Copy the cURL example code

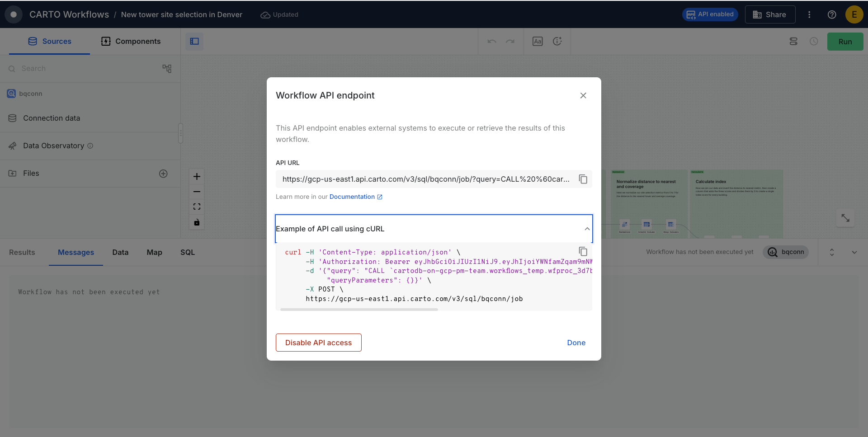(583, 252)
